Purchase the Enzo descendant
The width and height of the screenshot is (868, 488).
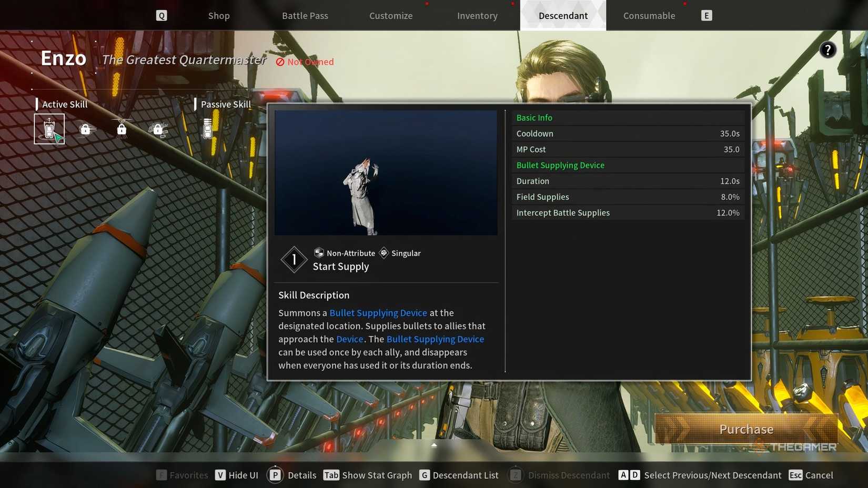(746, 429)
